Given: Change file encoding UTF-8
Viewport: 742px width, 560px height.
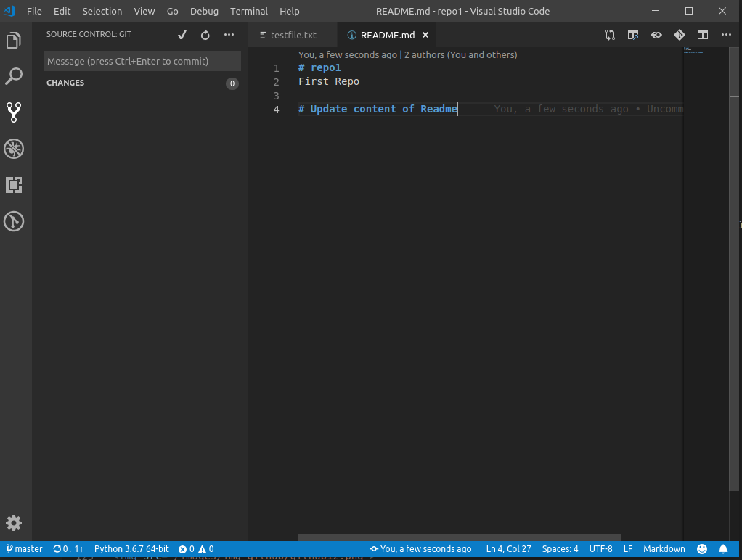Looking at the screenshot, I should 600,549.
